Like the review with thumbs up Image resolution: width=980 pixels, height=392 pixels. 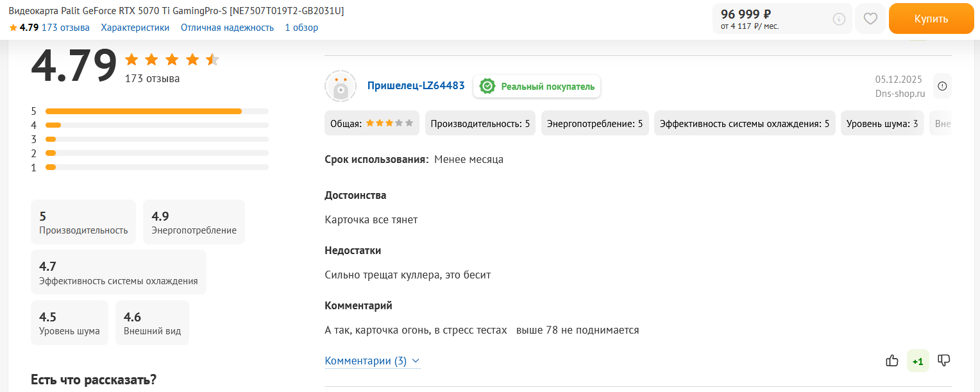(x=891, y=361)
